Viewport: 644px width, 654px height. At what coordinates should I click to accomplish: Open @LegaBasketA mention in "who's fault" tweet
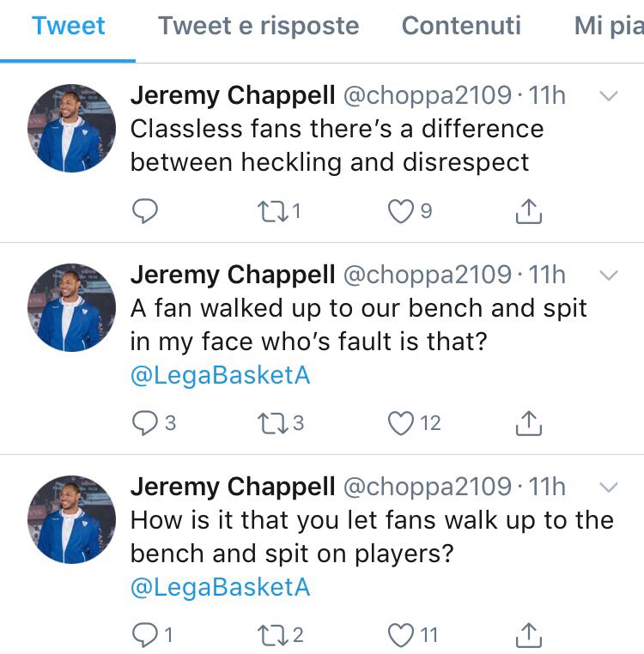click(220, 375)
